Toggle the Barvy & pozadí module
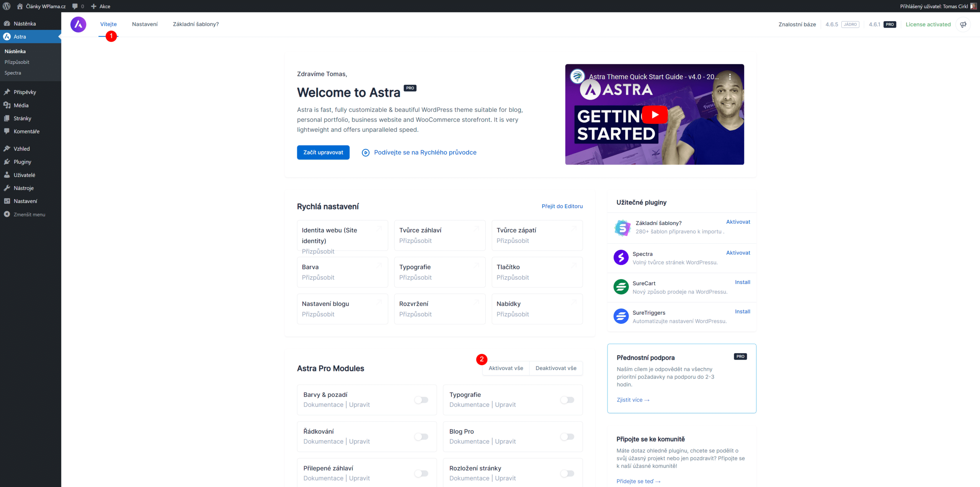Viewport: 980px width, 487px height. pos(421,400)
